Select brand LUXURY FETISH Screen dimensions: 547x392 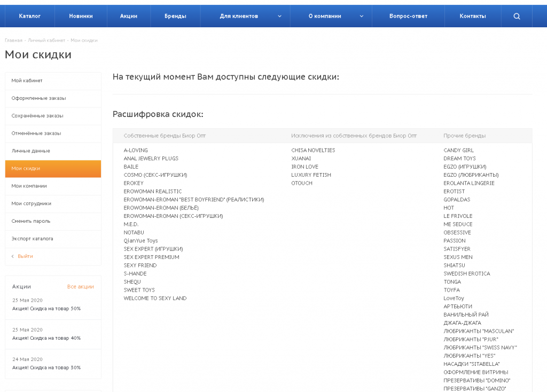(311, 175)
